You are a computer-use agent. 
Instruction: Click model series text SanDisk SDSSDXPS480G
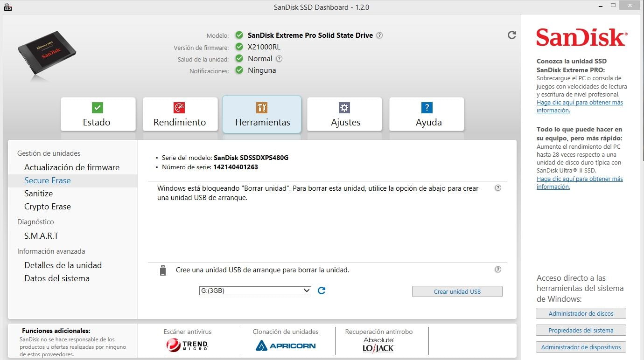tap(251, 158)
